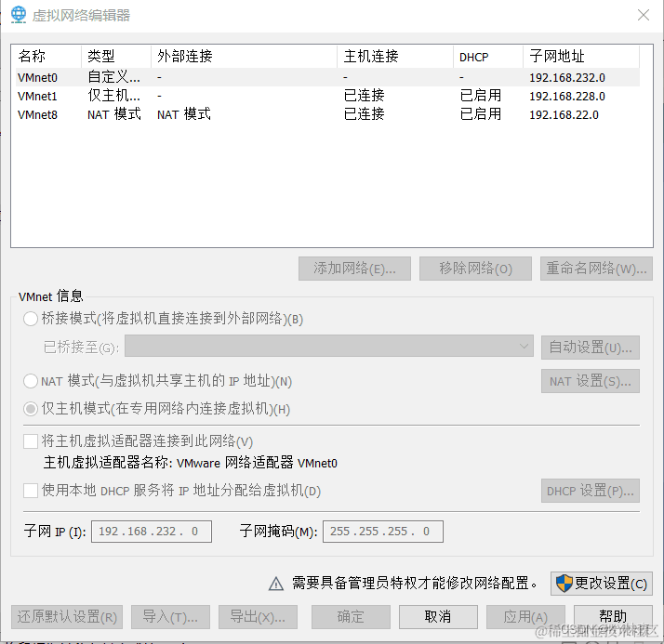
Task: Select the VMnet8 row
Action: 327,114
